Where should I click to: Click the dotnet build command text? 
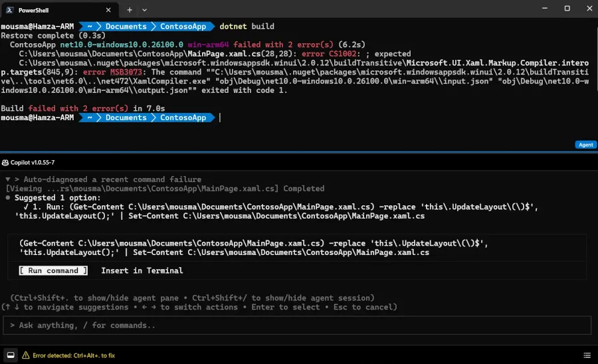(x=247, y=27)
